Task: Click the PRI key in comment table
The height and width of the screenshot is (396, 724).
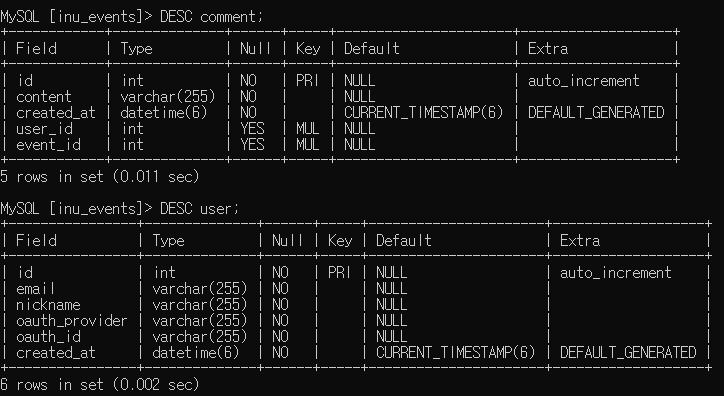Action: [x=307, y=81]
